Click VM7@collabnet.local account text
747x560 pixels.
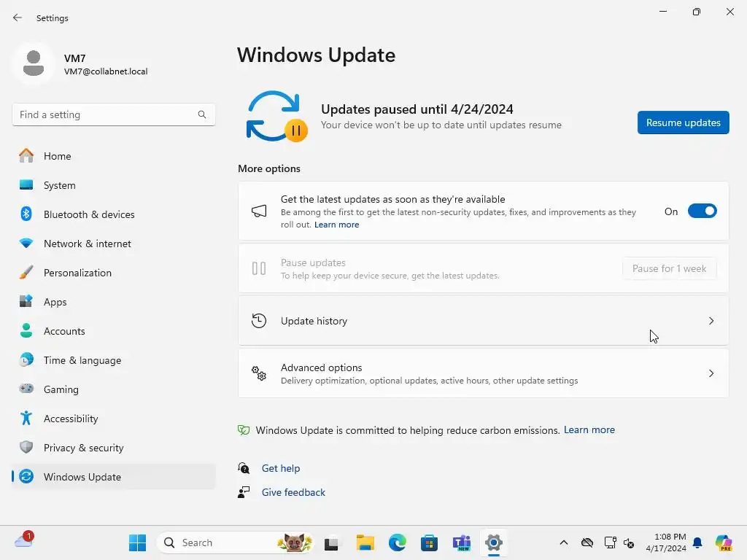[x=106, y=71]
